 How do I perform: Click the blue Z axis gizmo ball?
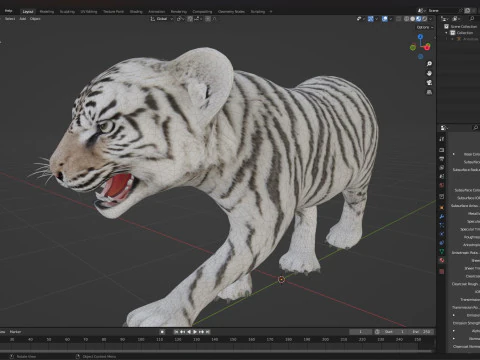pyautogui.click(x=420, y=36)
